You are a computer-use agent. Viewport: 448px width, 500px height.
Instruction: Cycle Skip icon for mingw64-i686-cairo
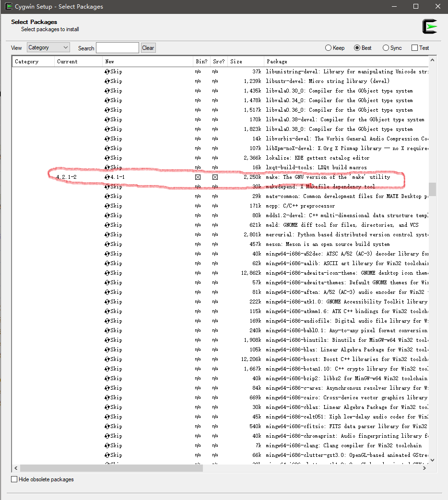[x=107, y=397]
